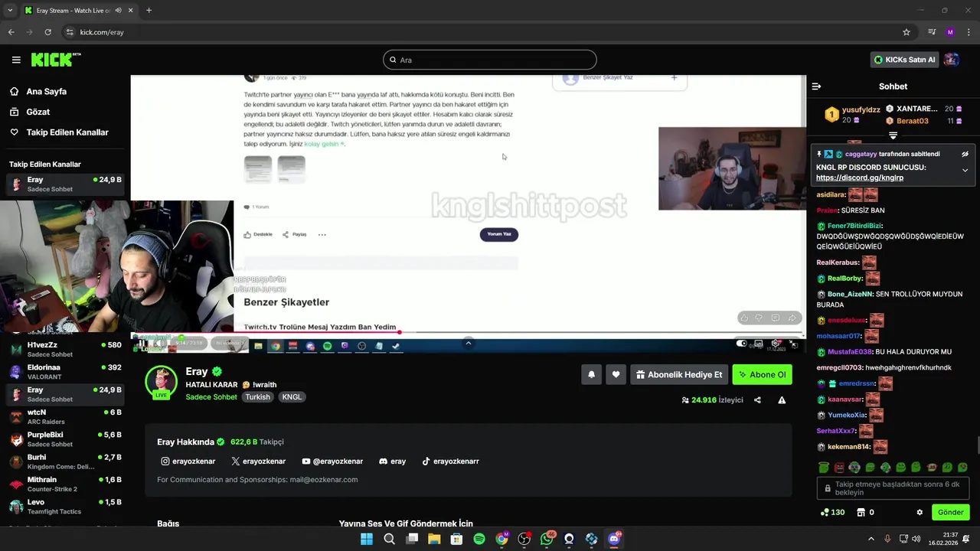Open a new browser tab
The width and height of the screenshot is (980, 551).
click(149, 11)
